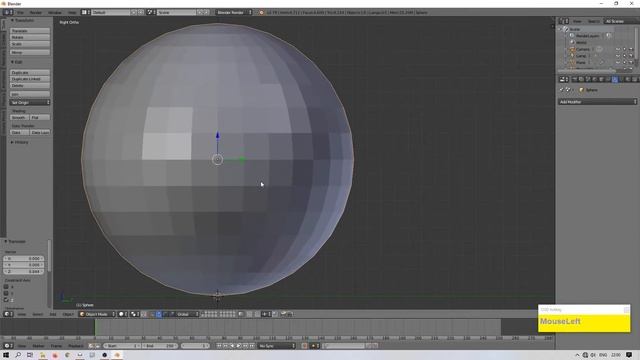Click the green Y-axis gizmo handle
This screenshot has width=640, height=360.
tap(242, 160)
